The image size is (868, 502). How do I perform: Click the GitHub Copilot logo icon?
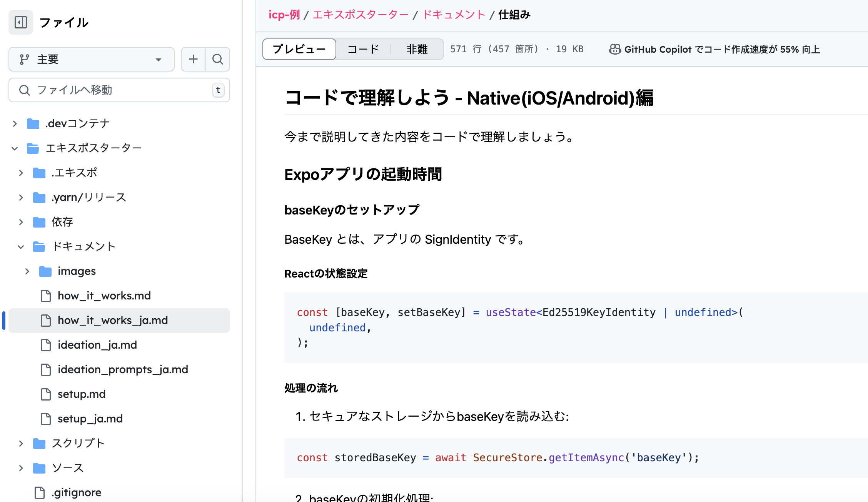pos(615,49)
